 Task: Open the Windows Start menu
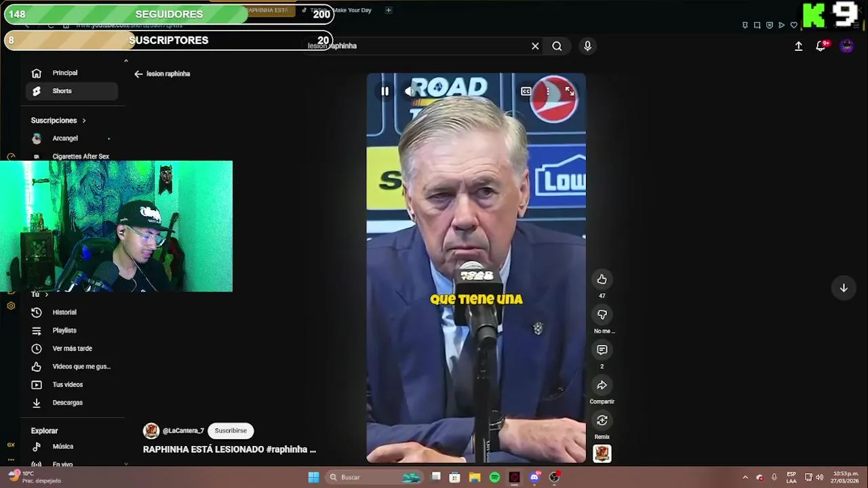(313, 477)
